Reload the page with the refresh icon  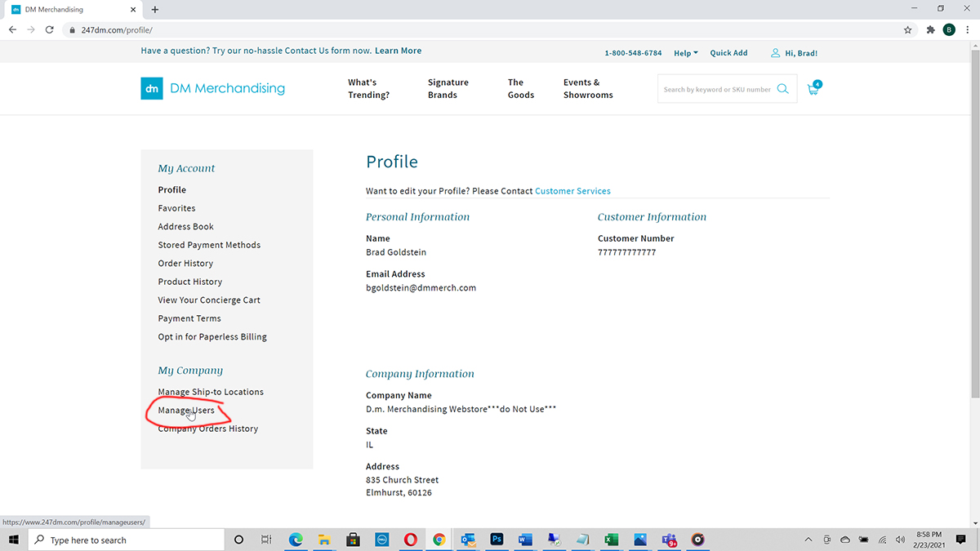[50, 29]
